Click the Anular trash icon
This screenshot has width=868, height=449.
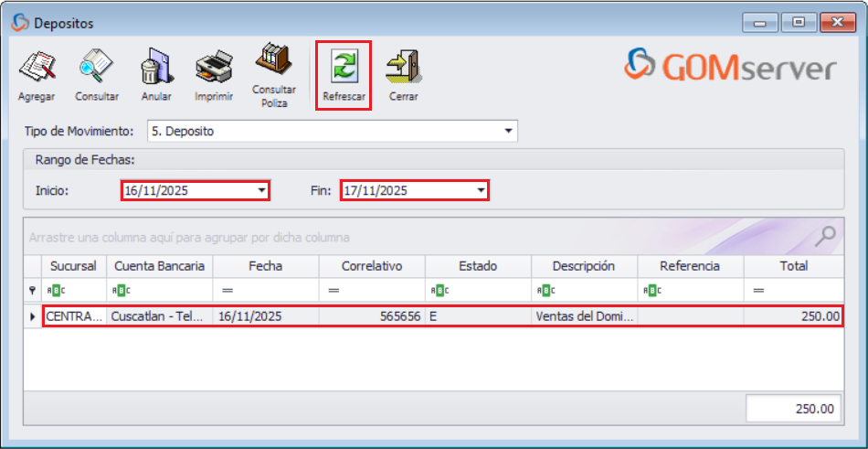[156, 67]
